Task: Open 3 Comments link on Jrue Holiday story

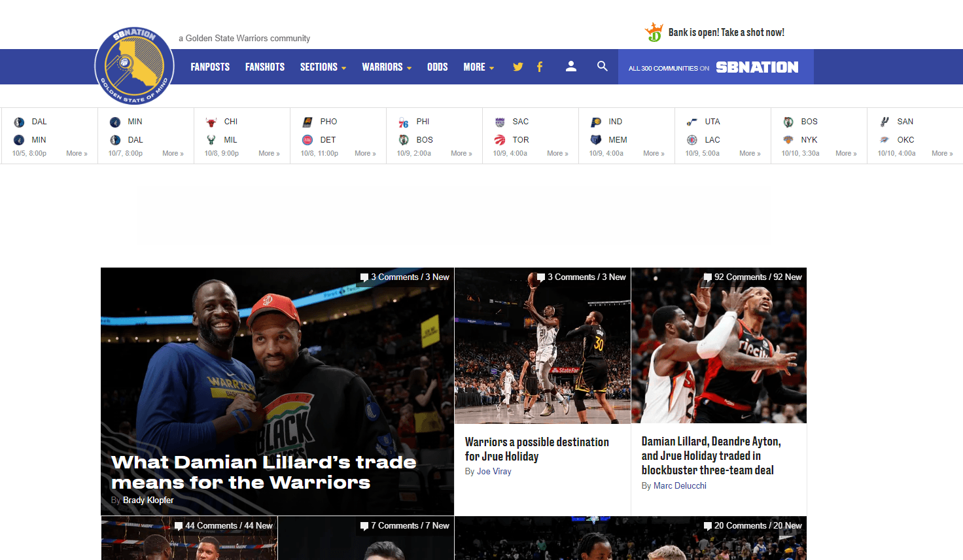Action: (581, 277)
